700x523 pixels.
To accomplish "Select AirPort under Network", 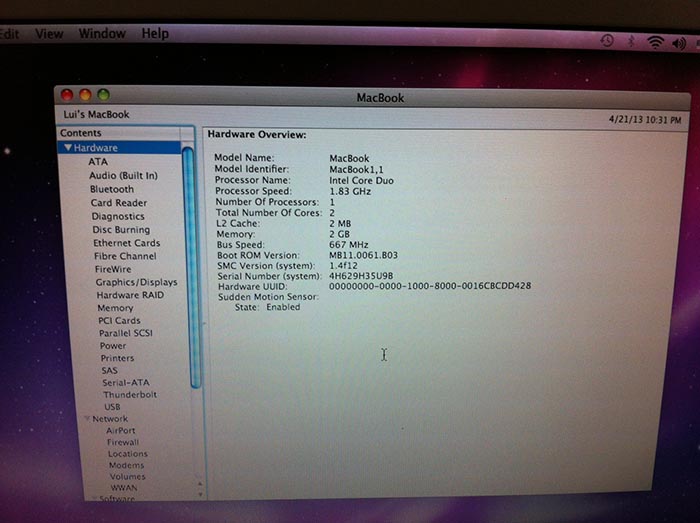I will click(x=121, y=430).
